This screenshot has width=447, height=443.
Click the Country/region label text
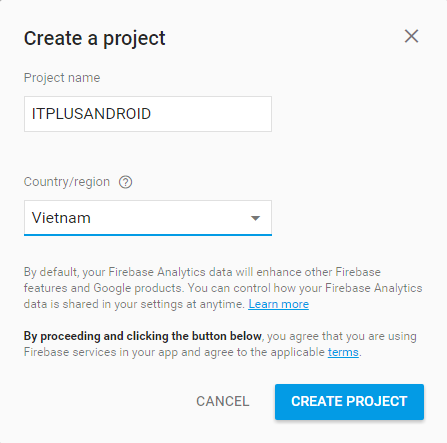tap(67, 182)
